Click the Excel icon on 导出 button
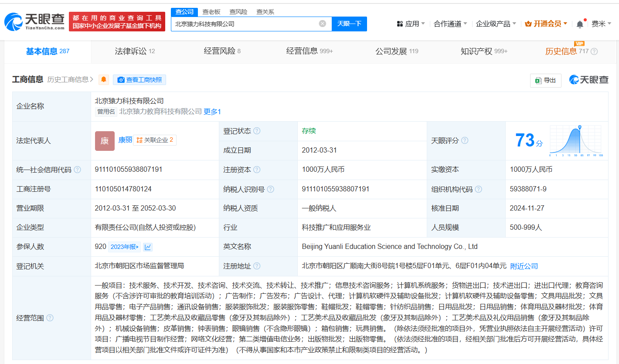This screenshot has width=619, height=364. [x=538, y=80]
